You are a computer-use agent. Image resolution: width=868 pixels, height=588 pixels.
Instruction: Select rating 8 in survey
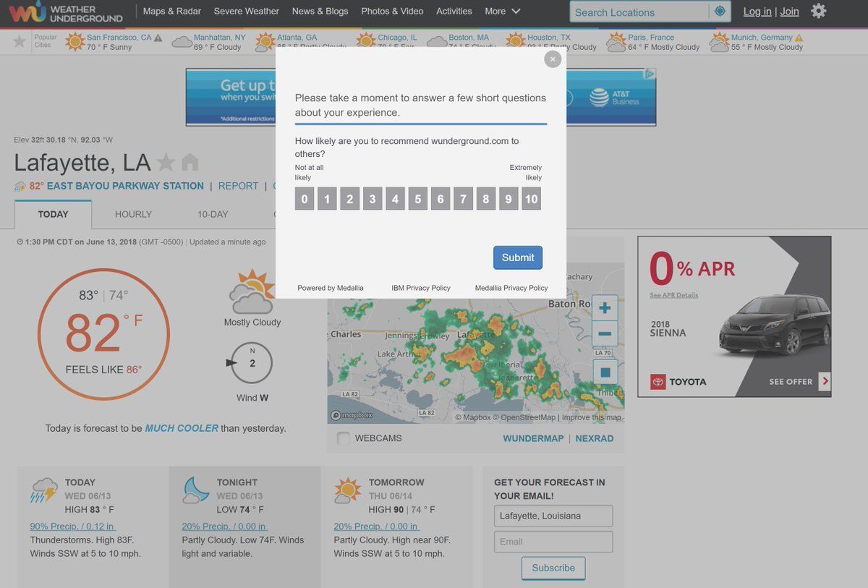tap(486, 199)
